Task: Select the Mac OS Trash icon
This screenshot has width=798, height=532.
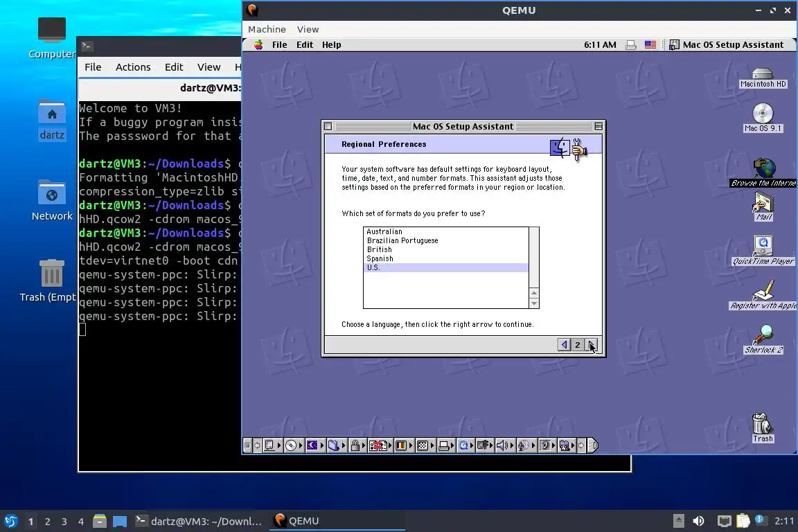Action: (763, 427)
